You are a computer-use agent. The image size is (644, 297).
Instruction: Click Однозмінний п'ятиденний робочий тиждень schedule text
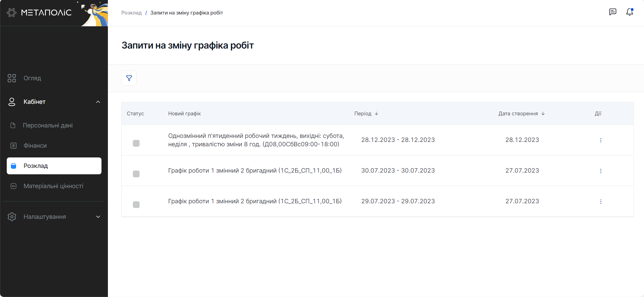[256, 140]
